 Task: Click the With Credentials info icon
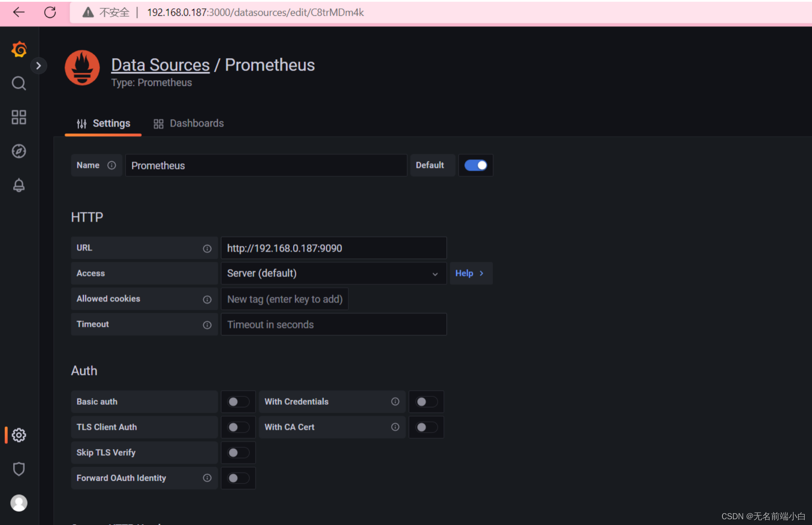(x=395, y=402)
